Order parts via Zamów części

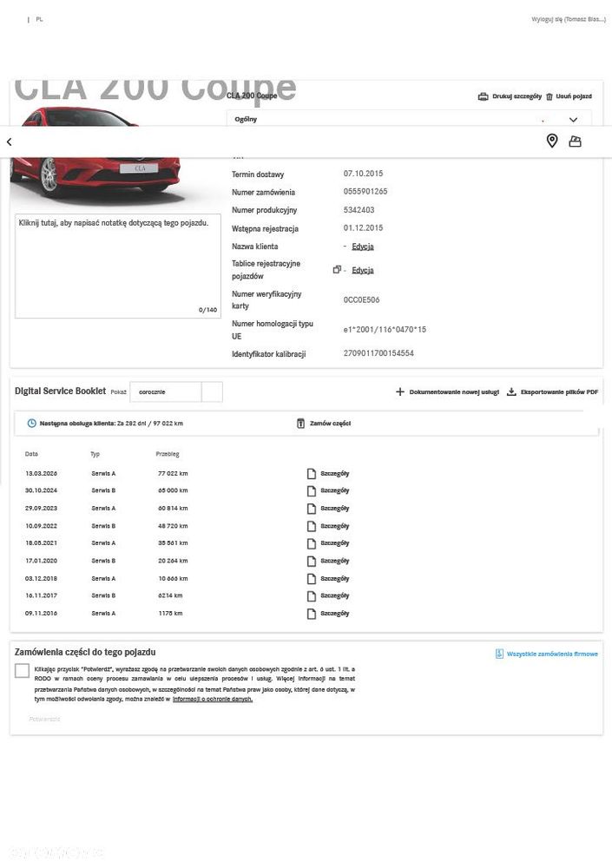click(324, 424)
